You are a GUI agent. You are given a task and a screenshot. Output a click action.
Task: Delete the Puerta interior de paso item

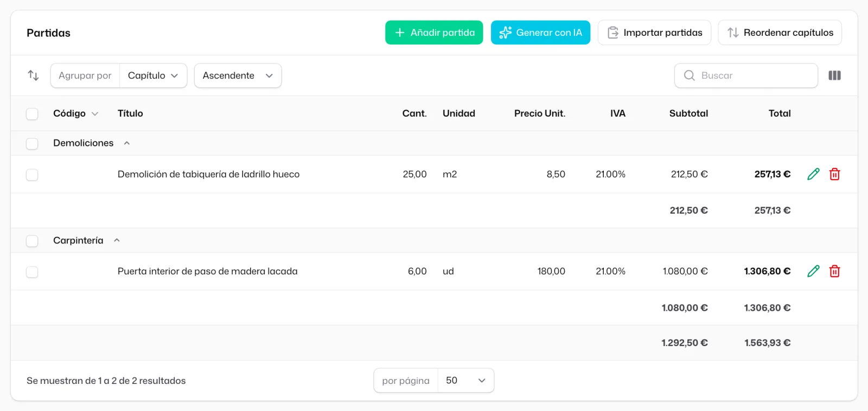(x=834, y=271)
